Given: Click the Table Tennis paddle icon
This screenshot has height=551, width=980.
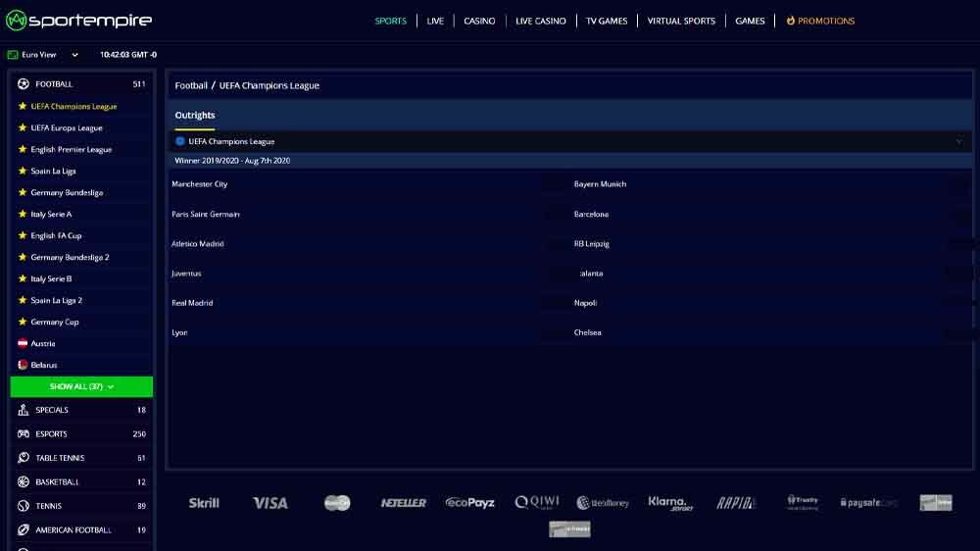Looking at the screenshot, I should pyautogui.click(x=24, y=458).
